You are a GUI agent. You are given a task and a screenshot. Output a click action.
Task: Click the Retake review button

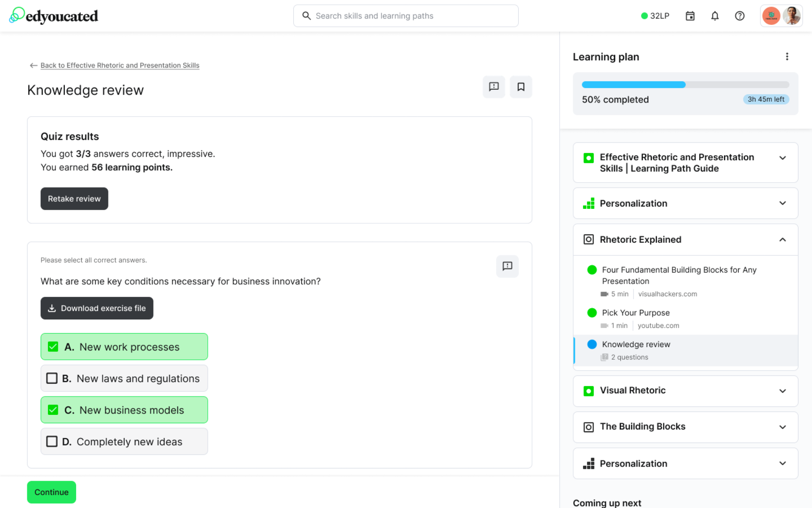[x=74, y=198]
